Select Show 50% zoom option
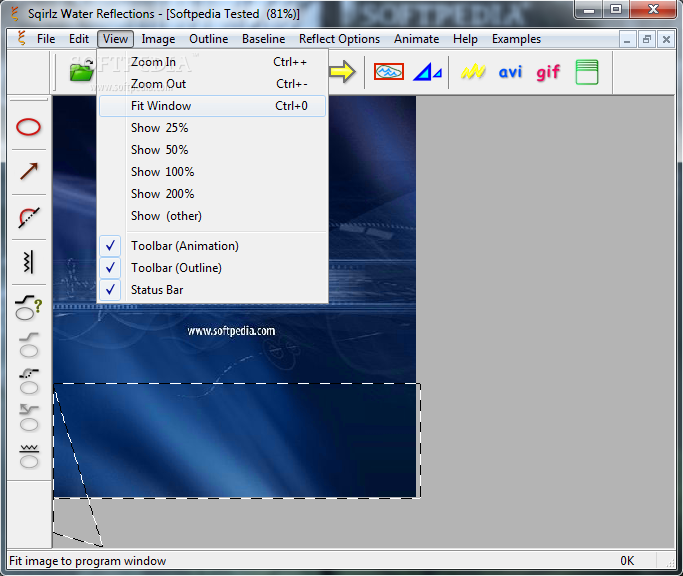 pyautogui.click(x=213, y=149)
